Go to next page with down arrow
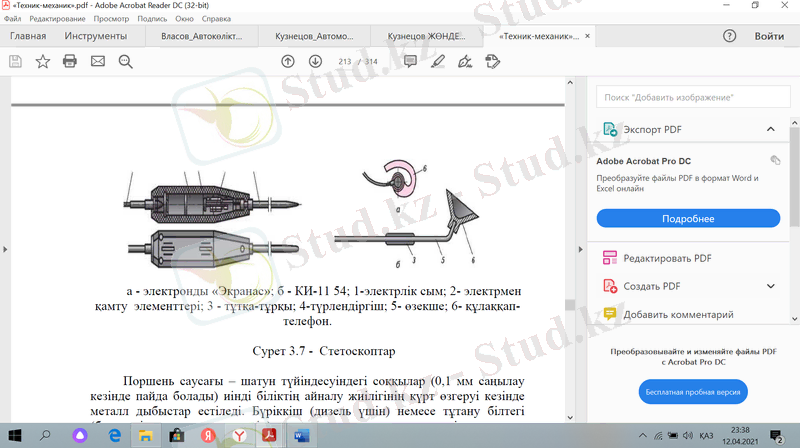The width and height of the screenshot is (800, 448). 315,61
